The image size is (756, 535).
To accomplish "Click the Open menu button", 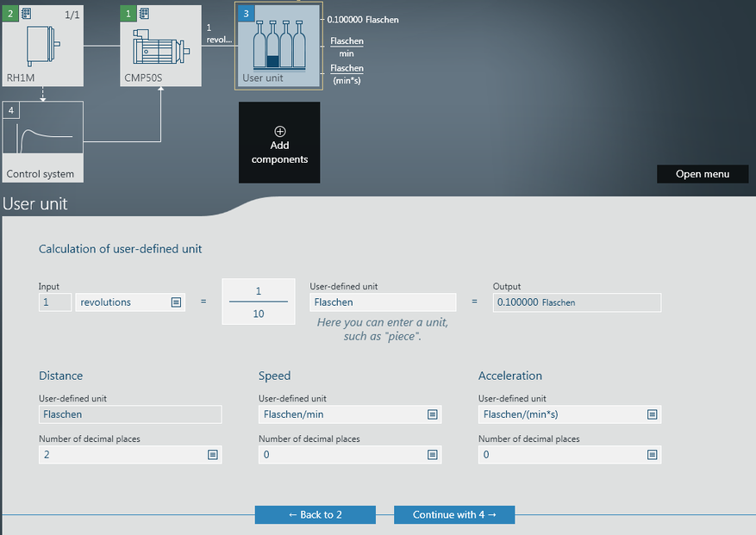I will (x=702, y=174).
